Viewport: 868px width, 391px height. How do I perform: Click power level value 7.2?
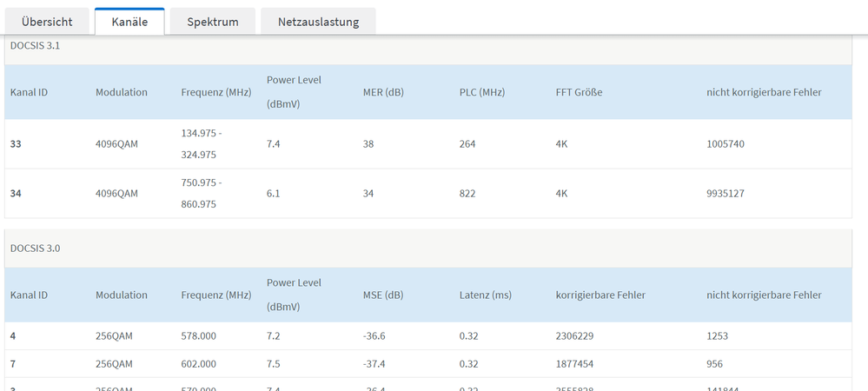pyautogui.click(x=273, y=336)
